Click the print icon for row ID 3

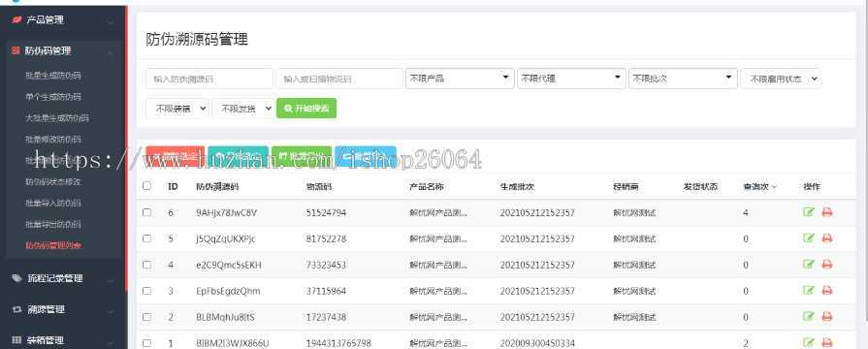pyautogui.click(x=827, y=291)
